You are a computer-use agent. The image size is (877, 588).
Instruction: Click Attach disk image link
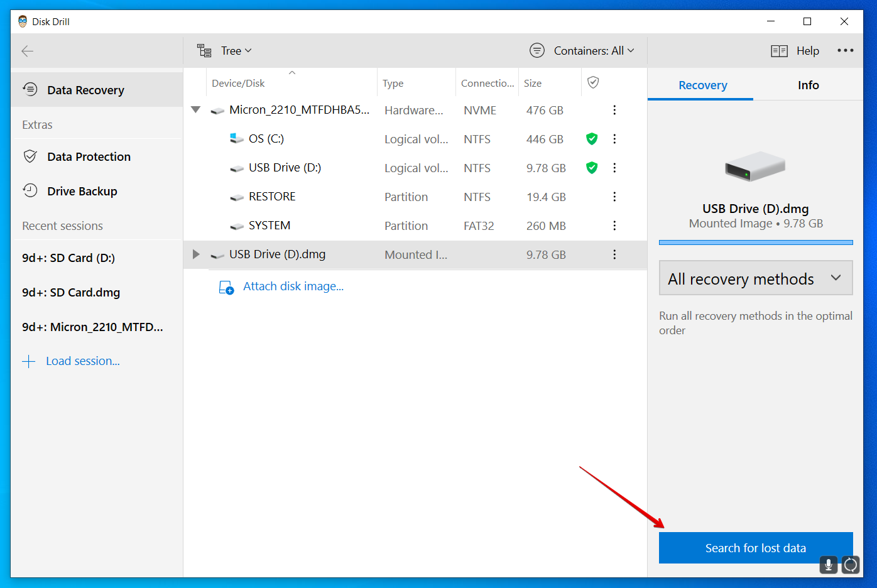[x=293, y=286]
